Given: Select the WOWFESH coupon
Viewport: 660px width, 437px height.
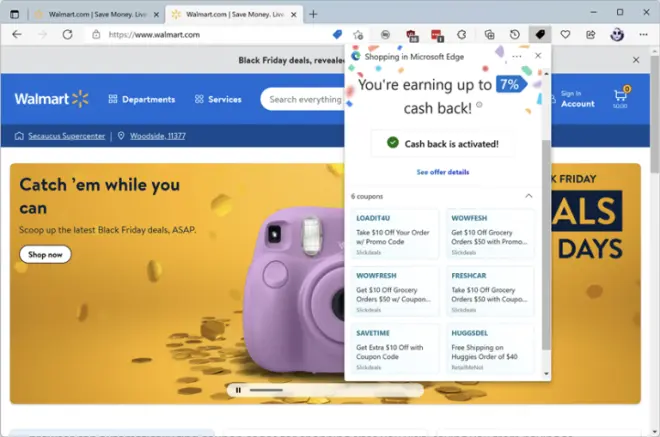Looking at the screenshot, I should point(490,234).
